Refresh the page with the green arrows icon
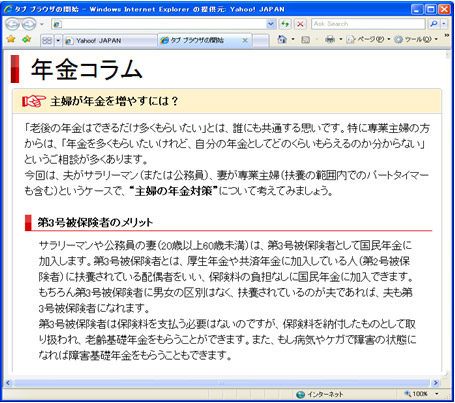 (285, 24)
